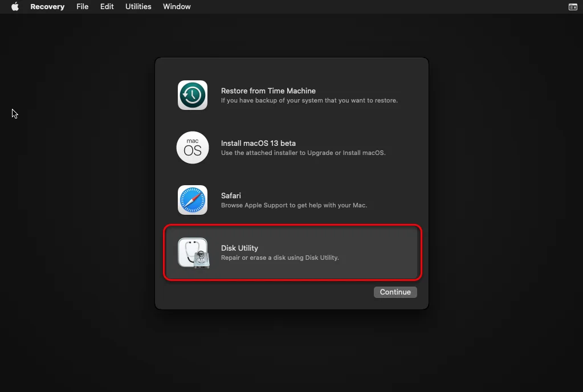Image resolution: width=583 pixels, height=392 pixels.
Task: Open the Utilities menu
Action: click(138, 7)
